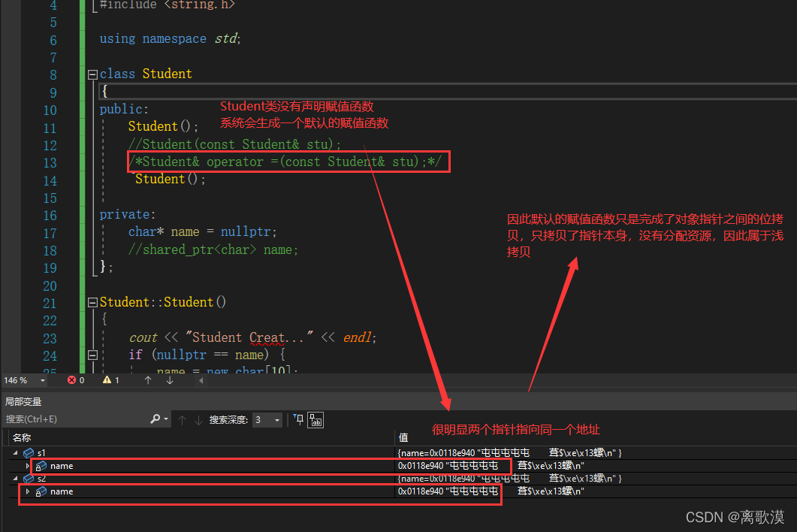Click the 局部变量 panel title

(23, 401)
